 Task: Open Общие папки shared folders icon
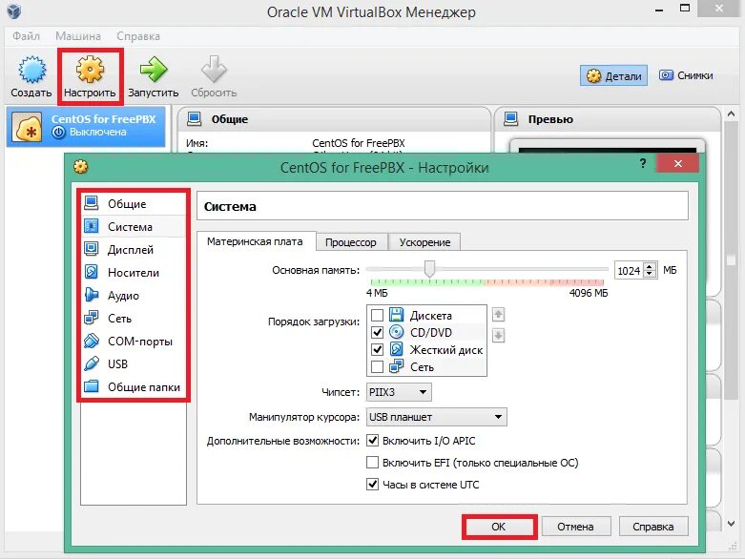click(92, 386)
